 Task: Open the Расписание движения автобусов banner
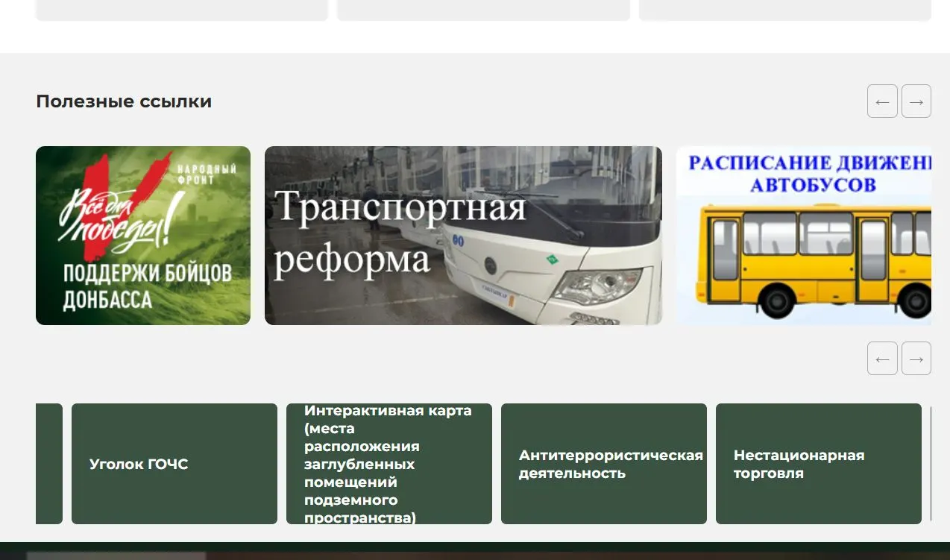(804, 236)
